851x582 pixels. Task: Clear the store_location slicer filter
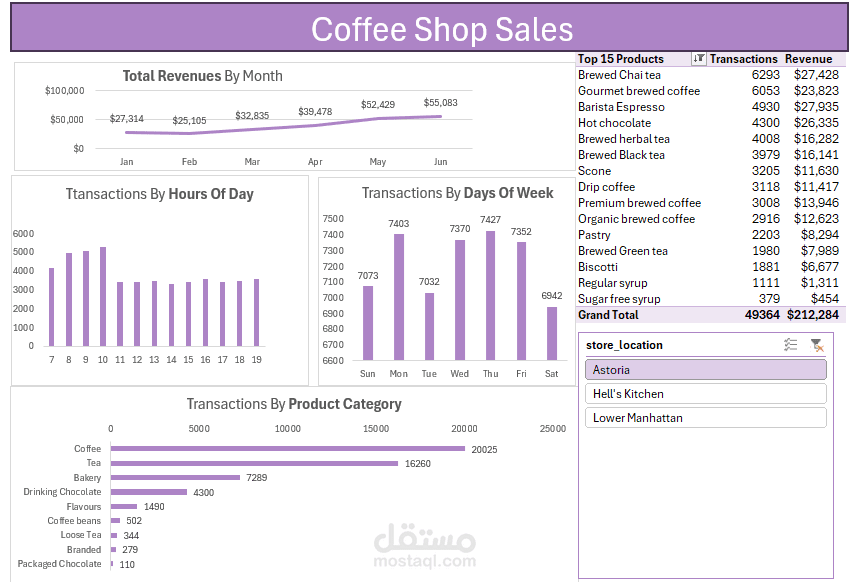click(x=818, y=345)
